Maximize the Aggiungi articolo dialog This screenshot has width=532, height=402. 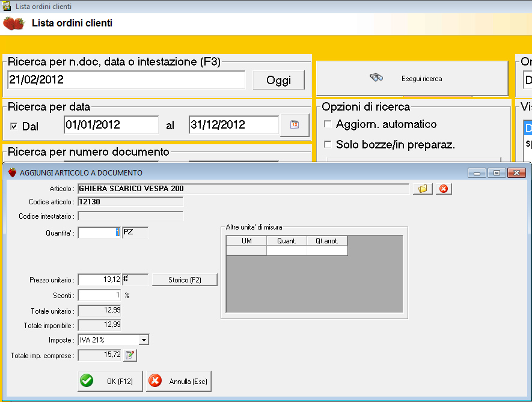[x=497, y=173]
